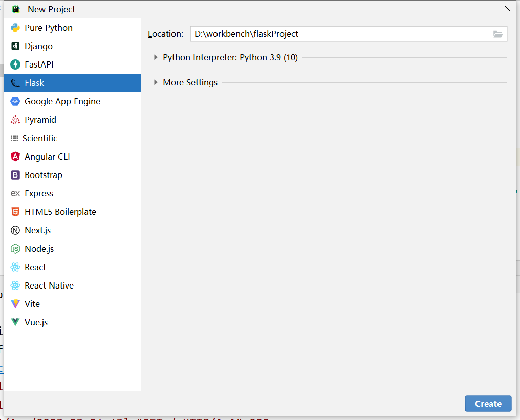Screen dimensions: 520x420
Task: Click the React Native atom icon
Action: (x=15, y=285)
